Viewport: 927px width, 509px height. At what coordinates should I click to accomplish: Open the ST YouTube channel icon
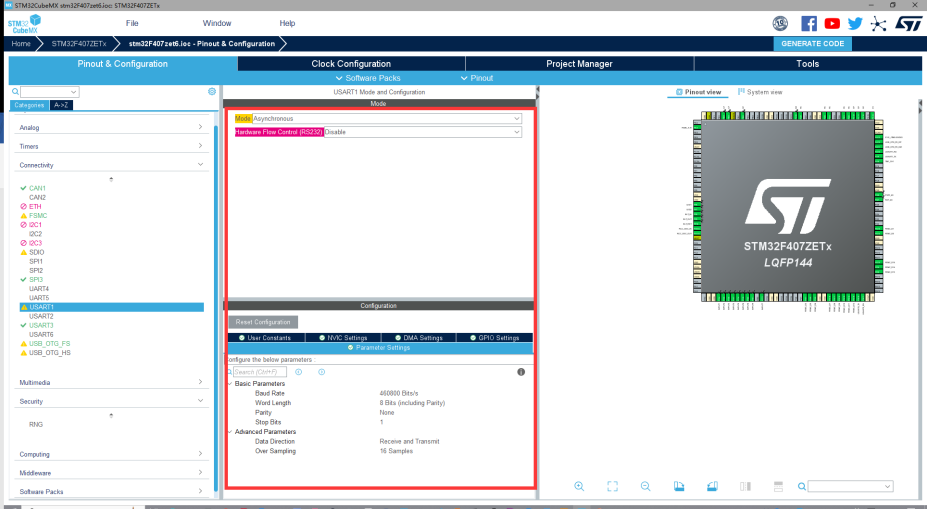tap(832, 24)
